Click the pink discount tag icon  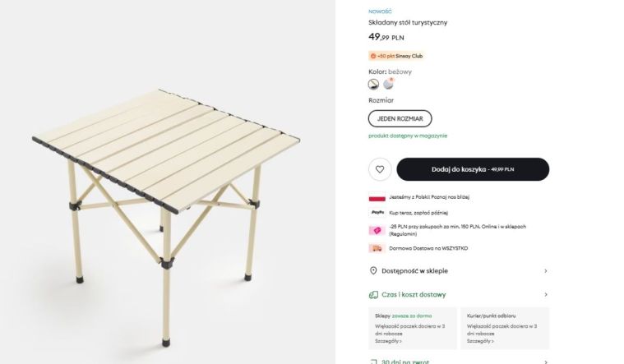(x=377, y=230)
